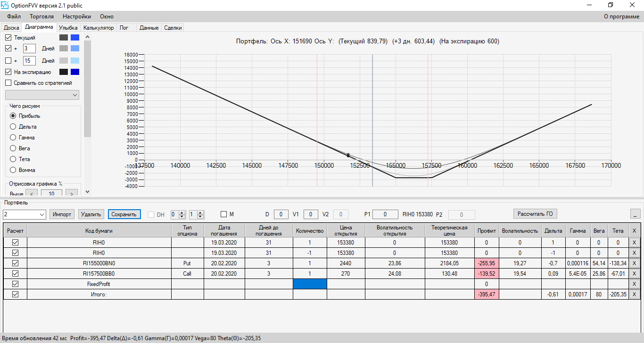Toggle the Расчет checkbox in FixedProfit row

pos(16,284)
